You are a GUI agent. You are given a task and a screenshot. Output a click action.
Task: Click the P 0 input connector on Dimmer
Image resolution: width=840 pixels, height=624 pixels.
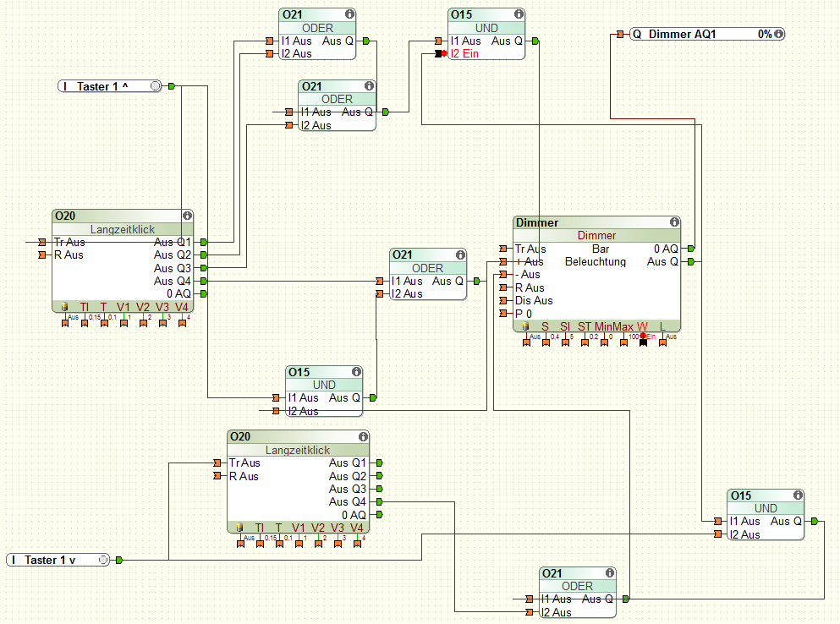coord(504,314)
